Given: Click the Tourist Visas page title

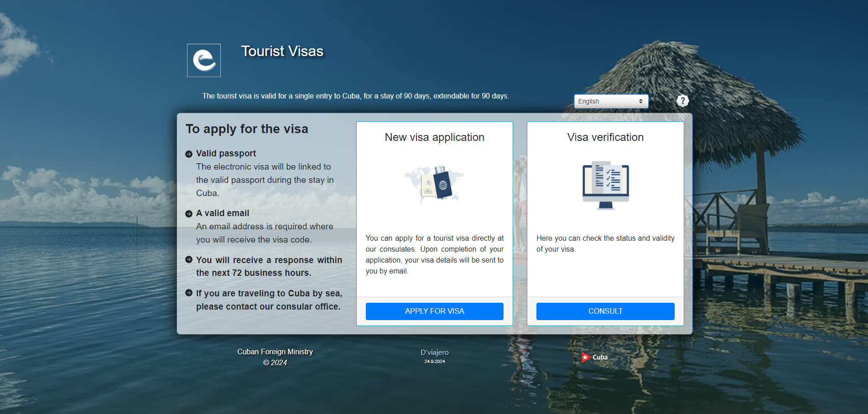Looking at the screenshot, I should [282, 52].
